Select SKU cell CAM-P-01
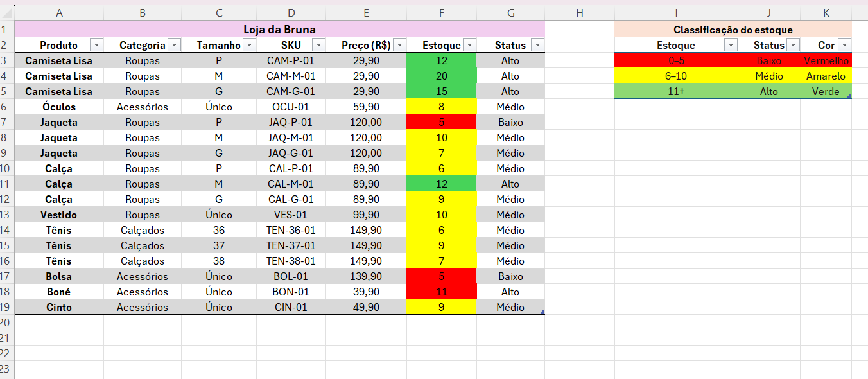Screen dimensions: 868x379 (x=291, y=60)
